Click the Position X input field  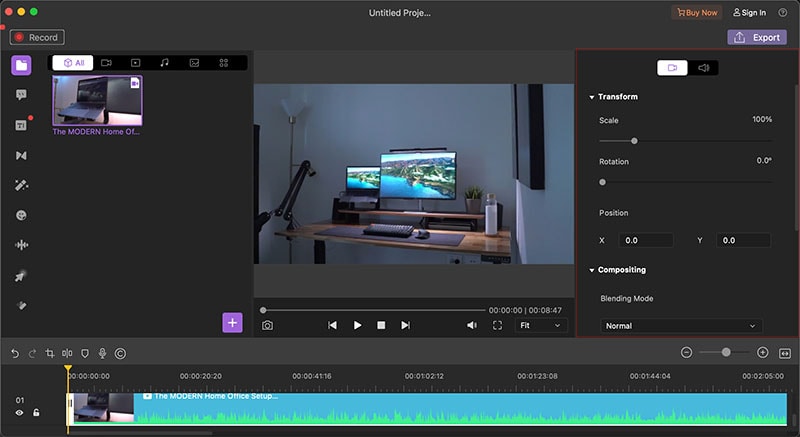646,240
